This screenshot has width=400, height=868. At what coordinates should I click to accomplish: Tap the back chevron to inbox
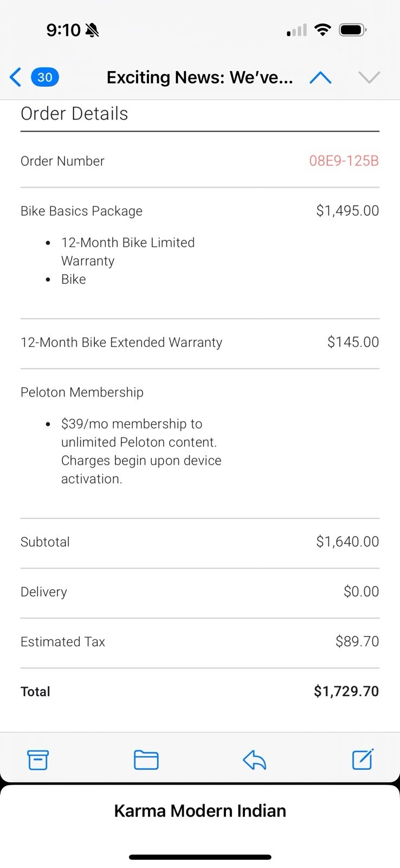16,78
